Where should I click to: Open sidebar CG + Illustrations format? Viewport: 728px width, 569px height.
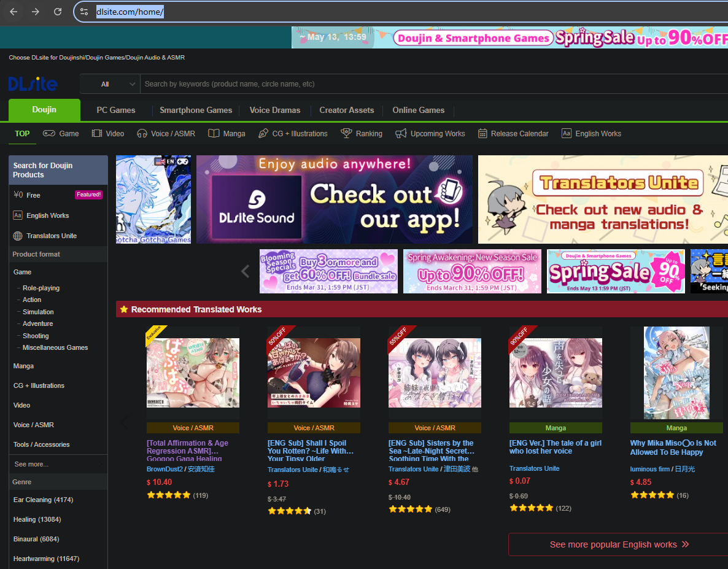click(x=39, y=385)
